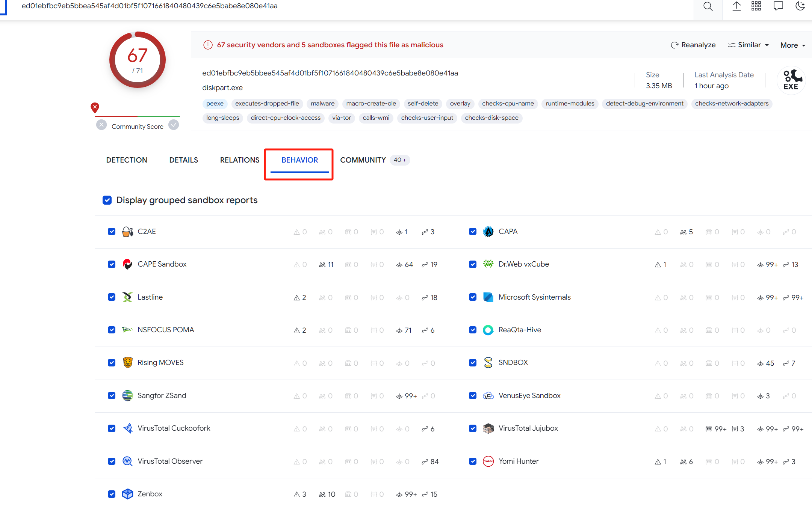Screen dimensions: 812x508
Task: Toggle dark mode moon icon
Action: 800,6
